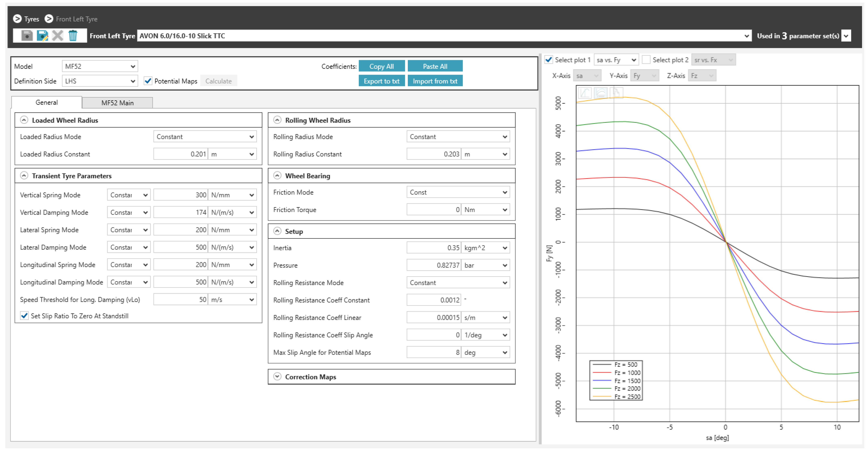The image size is (868, 453).
Task: Click the Export to txt button
Action: 381,81
